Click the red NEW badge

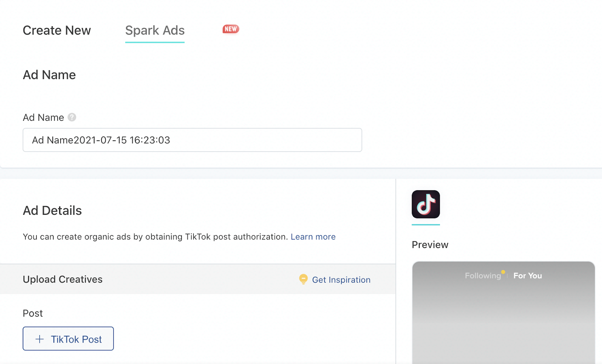(231, 29)
